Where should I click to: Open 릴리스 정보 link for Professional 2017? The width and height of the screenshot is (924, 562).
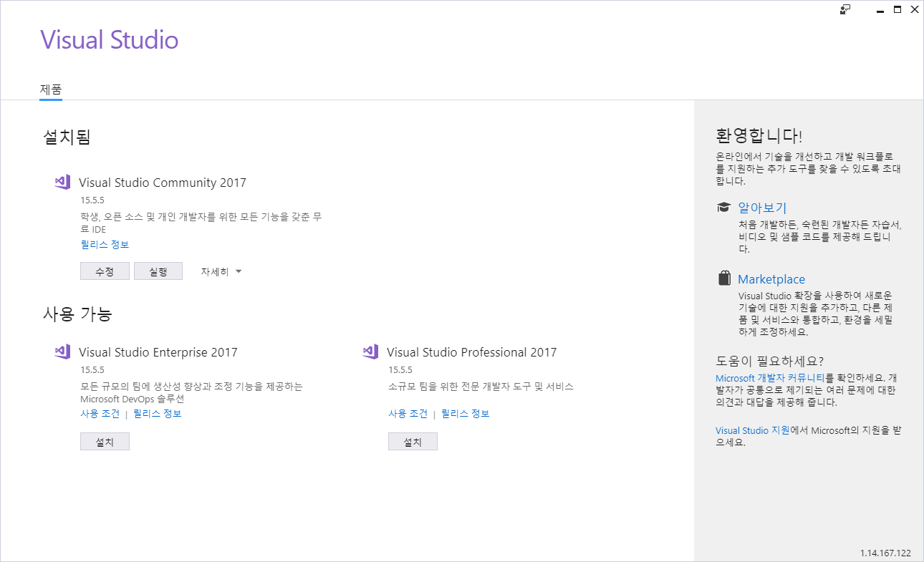click(466, 414)
